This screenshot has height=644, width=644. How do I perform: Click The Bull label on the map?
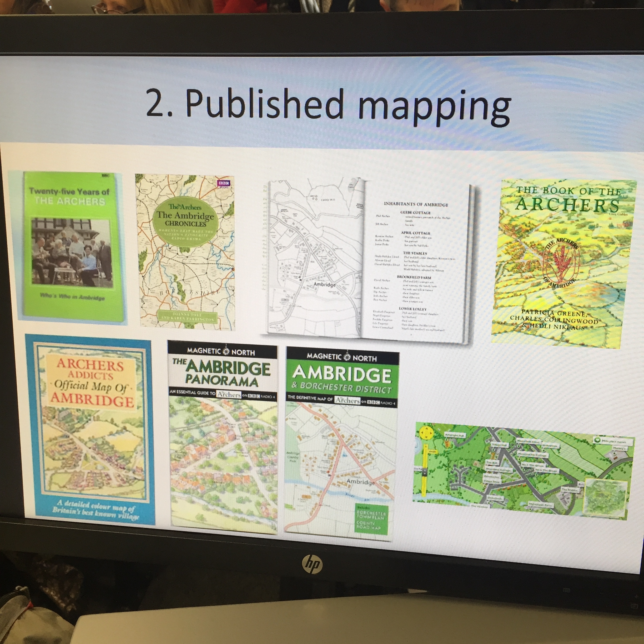point(493,463)
